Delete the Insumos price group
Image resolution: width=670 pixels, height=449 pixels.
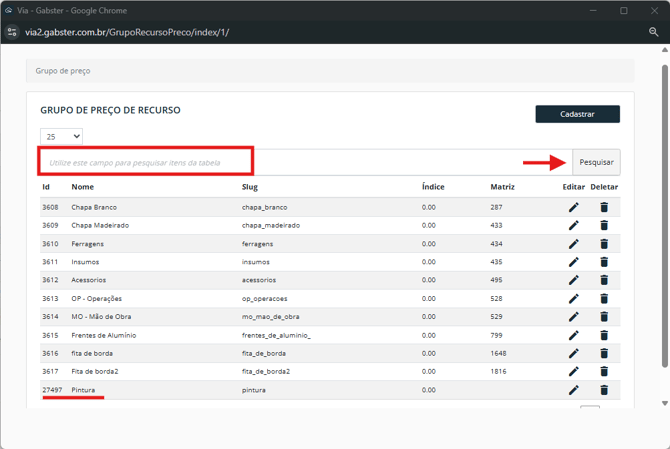tap(604, 262)
